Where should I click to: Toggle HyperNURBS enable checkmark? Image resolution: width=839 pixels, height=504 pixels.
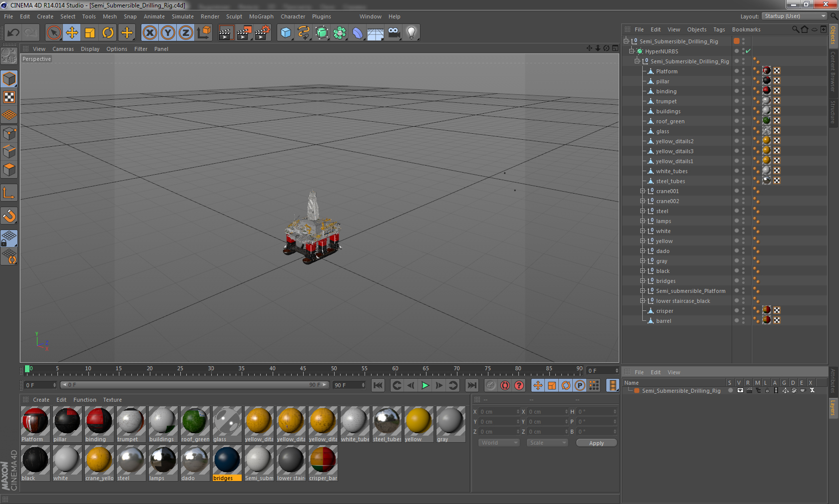(748, 51)
